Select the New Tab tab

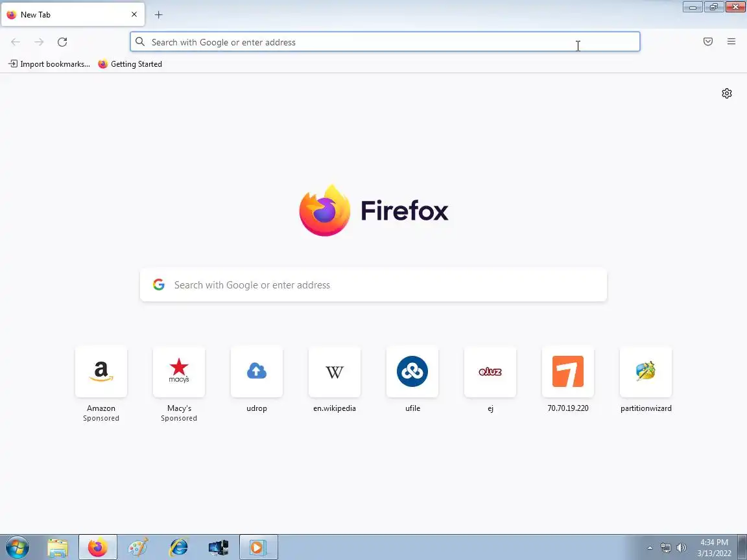pyautogui.click(x=73, y=15)
